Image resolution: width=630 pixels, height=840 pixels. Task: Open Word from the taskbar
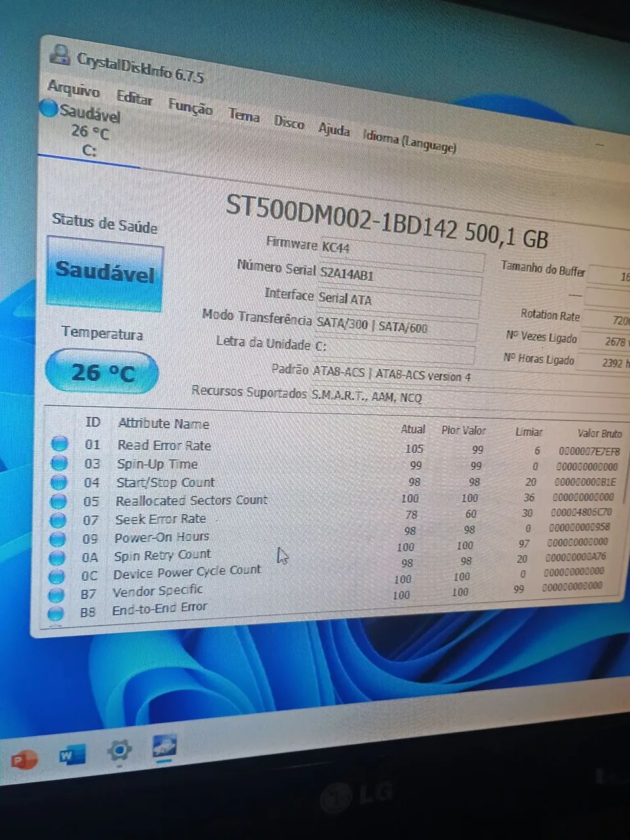(x=72, y=755)
